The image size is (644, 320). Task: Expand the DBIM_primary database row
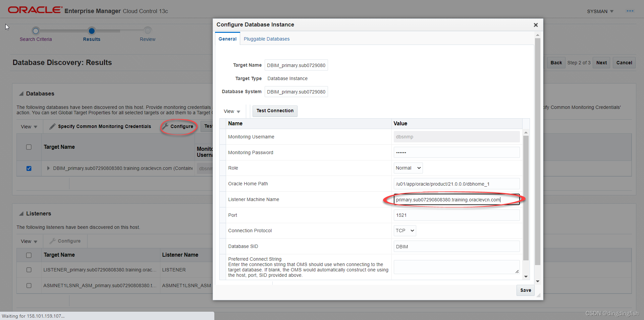click(x=48, y=168)
